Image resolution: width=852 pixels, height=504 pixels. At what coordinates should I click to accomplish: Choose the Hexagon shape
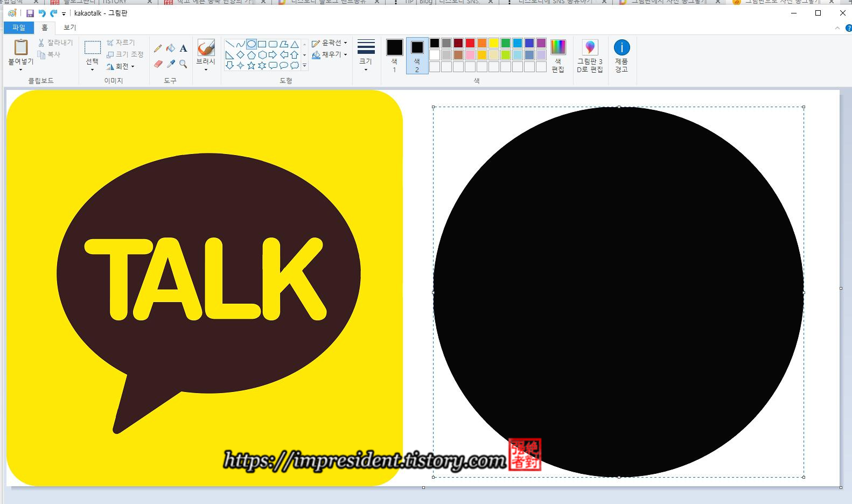coord(262,55)
